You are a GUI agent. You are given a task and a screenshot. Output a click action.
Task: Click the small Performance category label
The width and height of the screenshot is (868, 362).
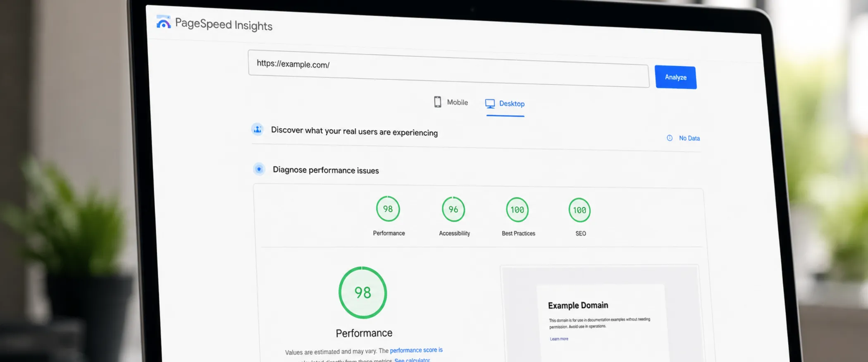pyautogui.click(x=389, y=233)
